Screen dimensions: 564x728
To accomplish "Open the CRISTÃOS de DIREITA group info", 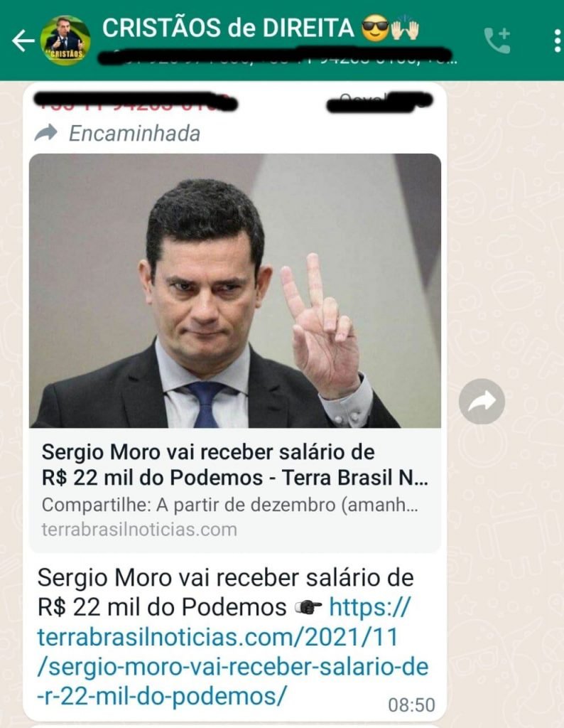I will coord(227,28).
